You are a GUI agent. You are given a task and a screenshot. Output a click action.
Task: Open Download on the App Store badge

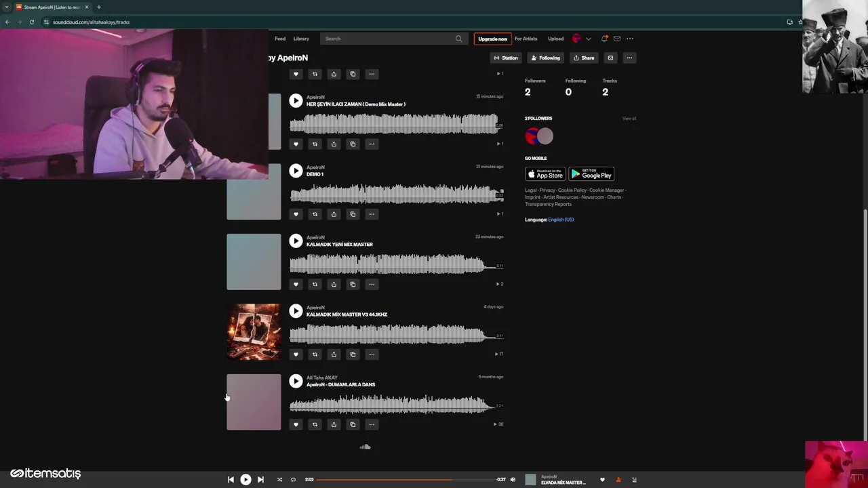pyautogui.click(x=545, y=174)
